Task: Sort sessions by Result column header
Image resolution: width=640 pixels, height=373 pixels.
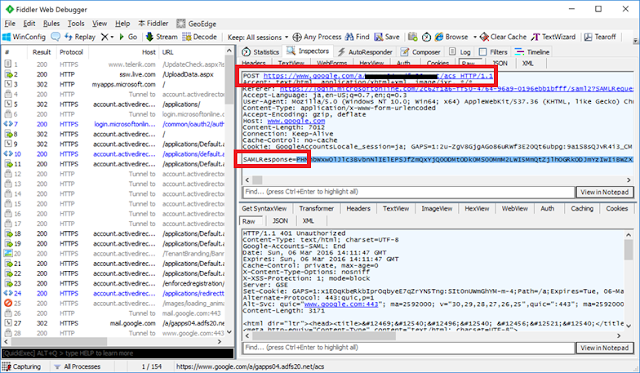Action: (42, 52)
